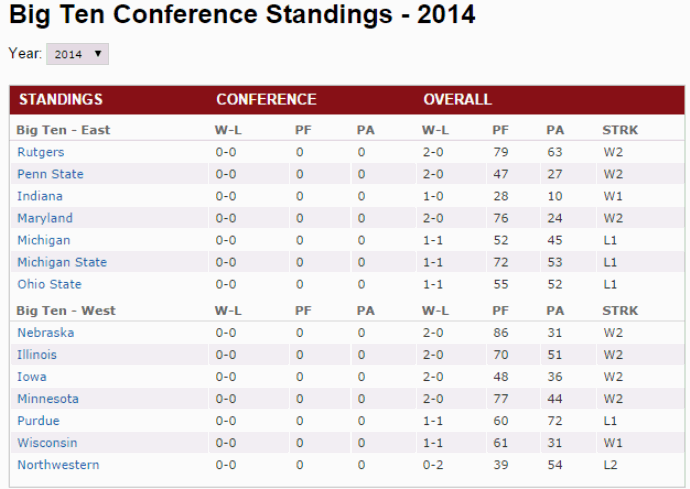The height and width of the screenshot is (489, 690).
Task: Select the Ohio State link
Action: (x=49, y=284)
